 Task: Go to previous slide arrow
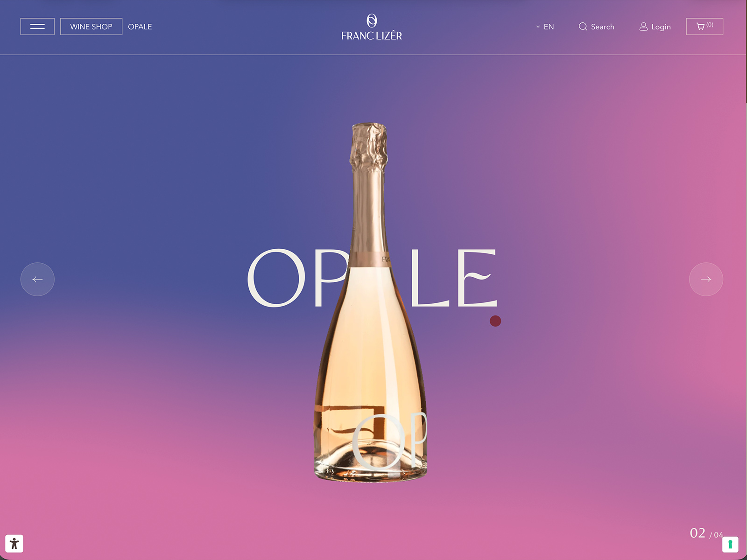pos(37,279)
